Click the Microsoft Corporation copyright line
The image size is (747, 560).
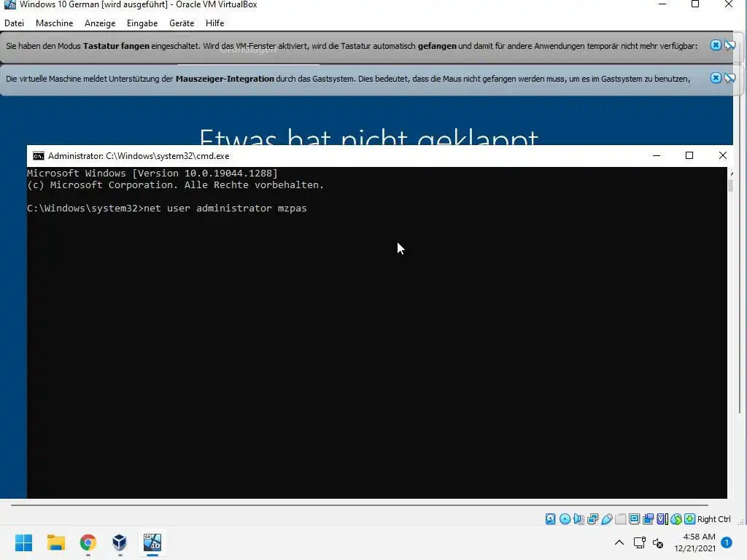[175, 184]
